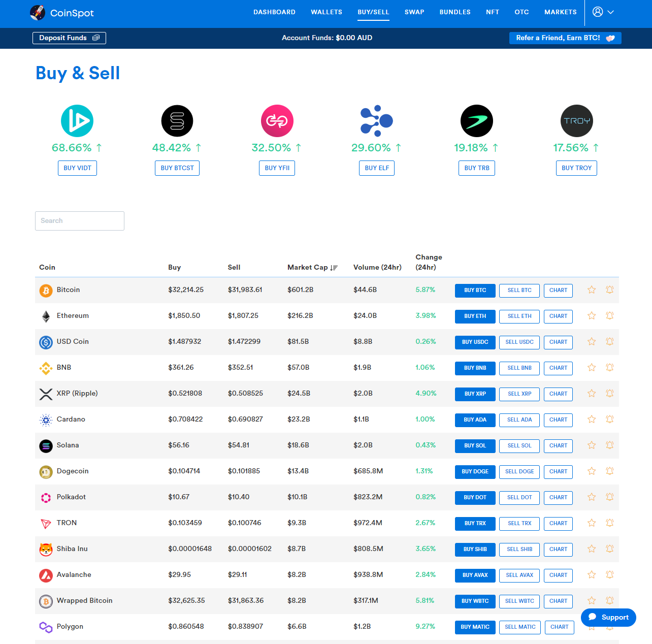Click the Shiba Inu coin icon
This screenshot has width=652, height=644.
(46, 550)
